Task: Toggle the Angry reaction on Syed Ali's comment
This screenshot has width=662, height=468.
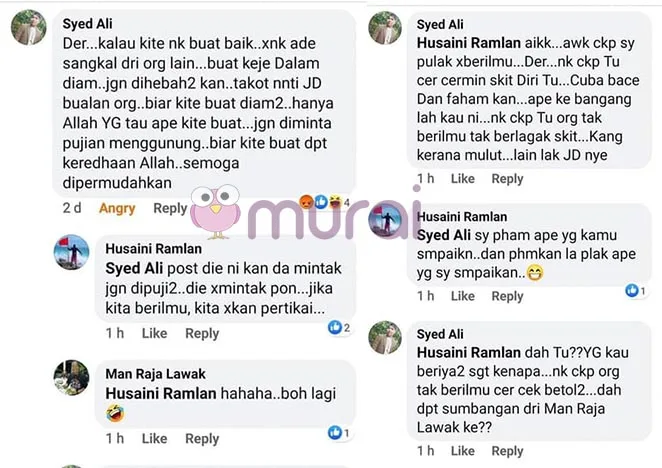Action: (117, 208)
